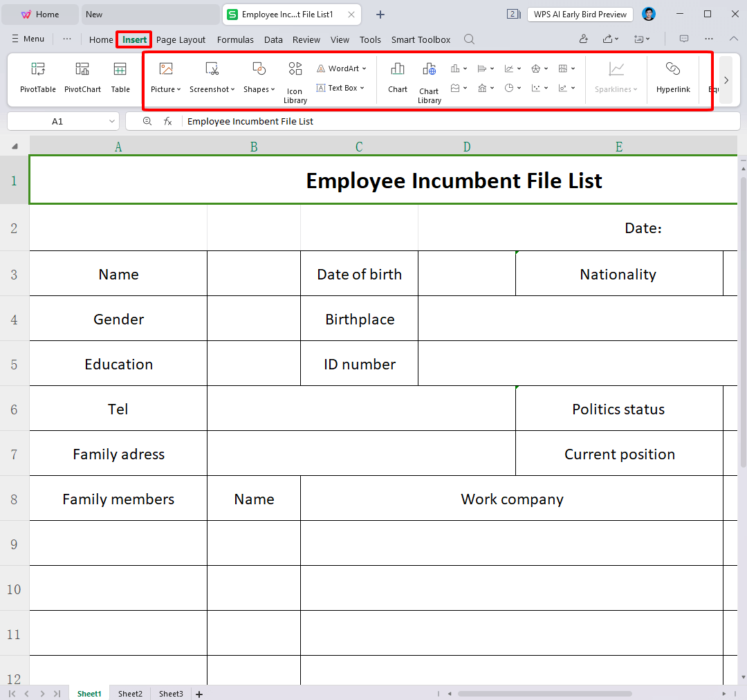Click the fx insert function icon
The height and width of the screenshot is (700, 747).
167,121
